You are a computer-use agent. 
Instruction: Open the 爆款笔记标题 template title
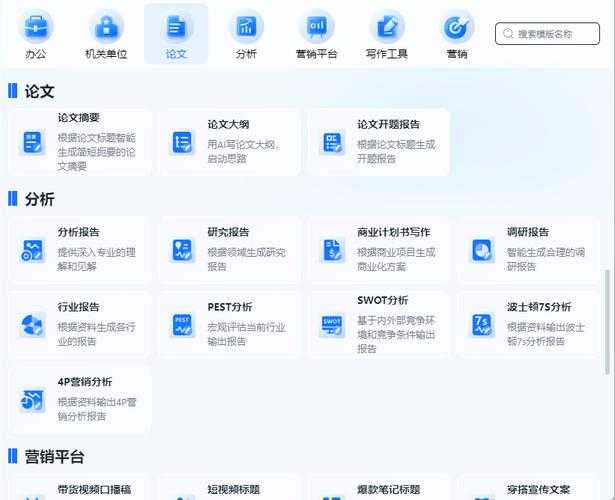388,489
